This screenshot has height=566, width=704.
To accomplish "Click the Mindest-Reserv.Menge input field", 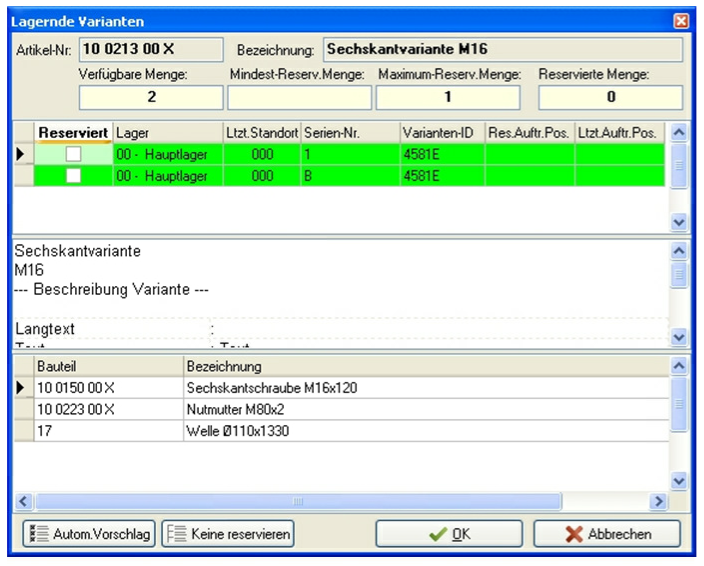I will click(x=297, y=97).
